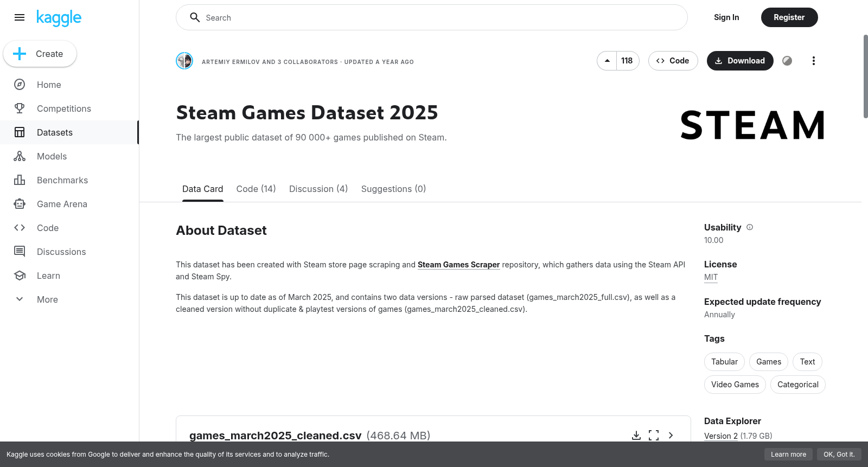The width and height of the screenshot is (868, 467).
Task: Click the Search input field
Action: click(x=432, y=17)
